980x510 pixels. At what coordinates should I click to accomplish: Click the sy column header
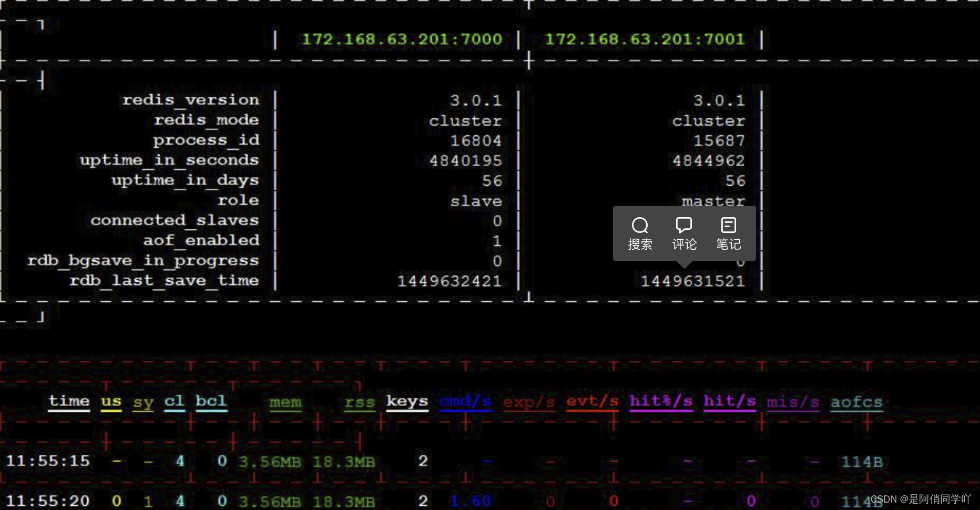pyautogui.click(x=143, y=403)
